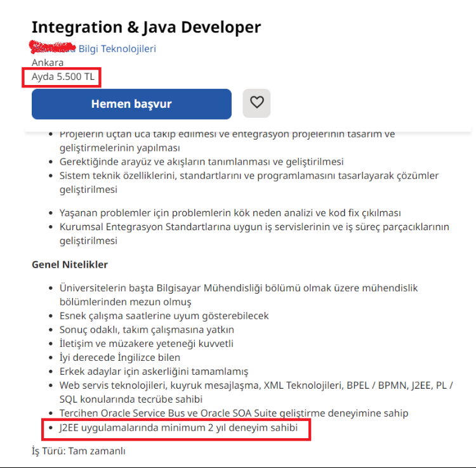Image resolution: width=476 pixels, height=468 pixels.
Task: Click the Oracle Service Bus requirement line
Action: (234, 413)
